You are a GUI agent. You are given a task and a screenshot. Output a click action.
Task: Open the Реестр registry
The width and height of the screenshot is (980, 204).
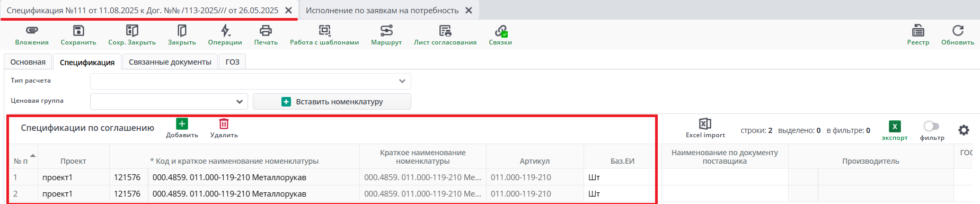918,35
